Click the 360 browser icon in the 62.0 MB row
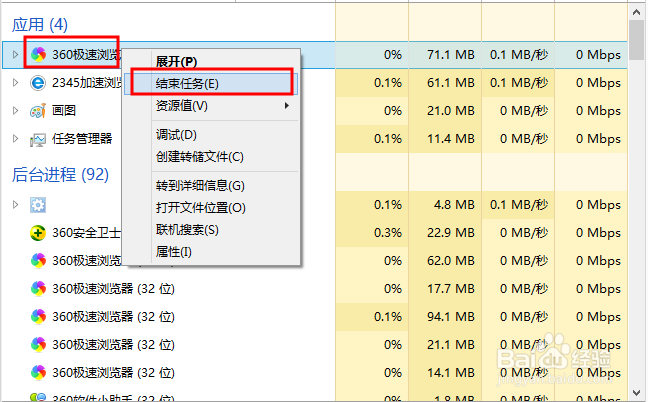The width and height of the screenshot is (648, 402). coord(38,261)
